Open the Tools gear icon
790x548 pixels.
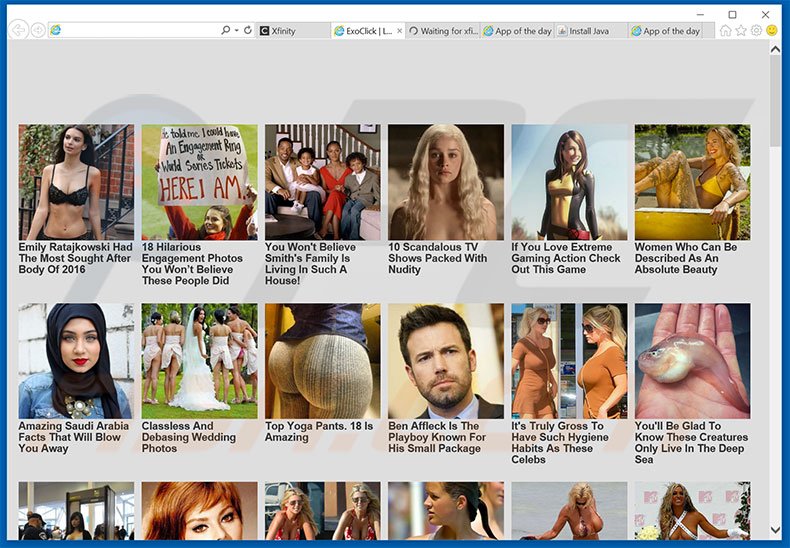[x=756, y=31]
